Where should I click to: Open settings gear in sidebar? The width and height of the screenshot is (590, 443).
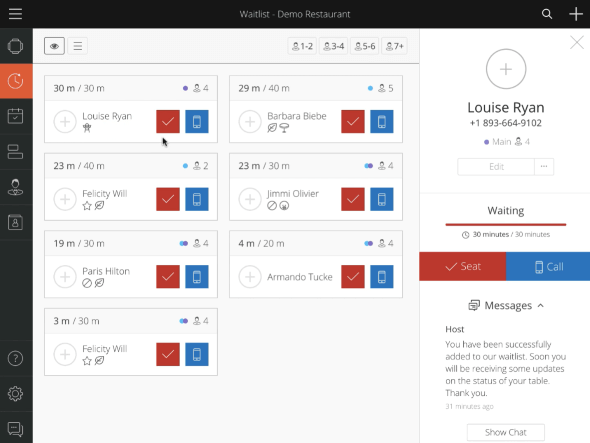pos(15,394)
